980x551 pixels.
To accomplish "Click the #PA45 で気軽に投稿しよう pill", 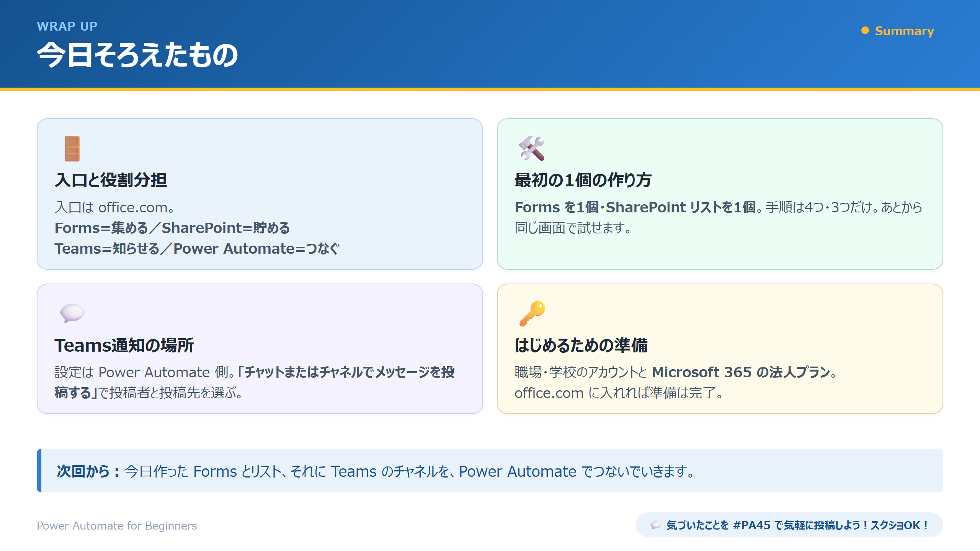I will point(789,525).
